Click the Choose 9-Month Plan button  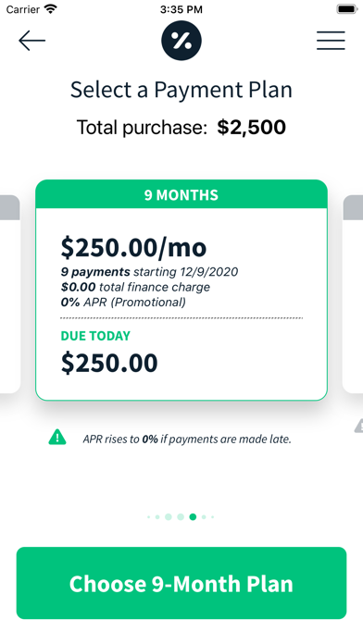point(181,583)
